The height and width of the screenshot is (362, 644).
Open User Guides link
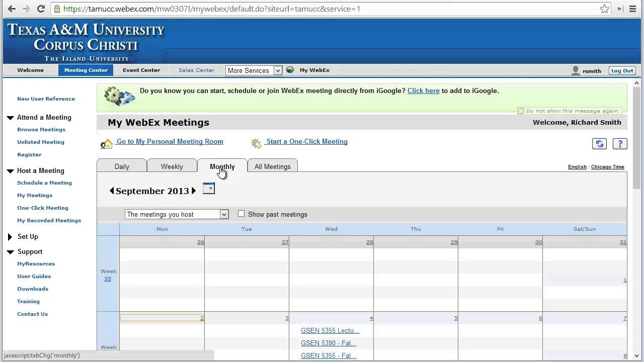34,277
